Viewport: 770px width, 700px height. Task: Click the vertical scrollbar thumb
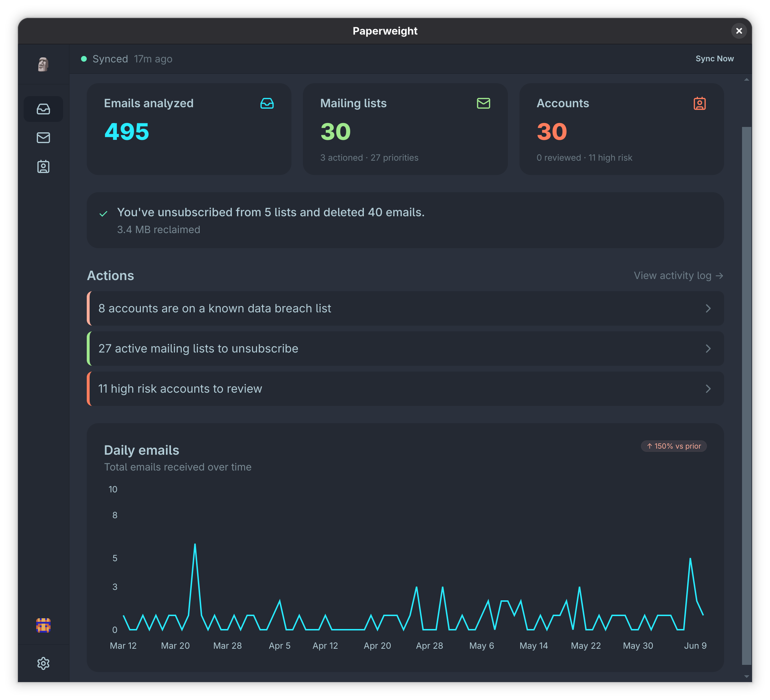click(x=746, y=396)
